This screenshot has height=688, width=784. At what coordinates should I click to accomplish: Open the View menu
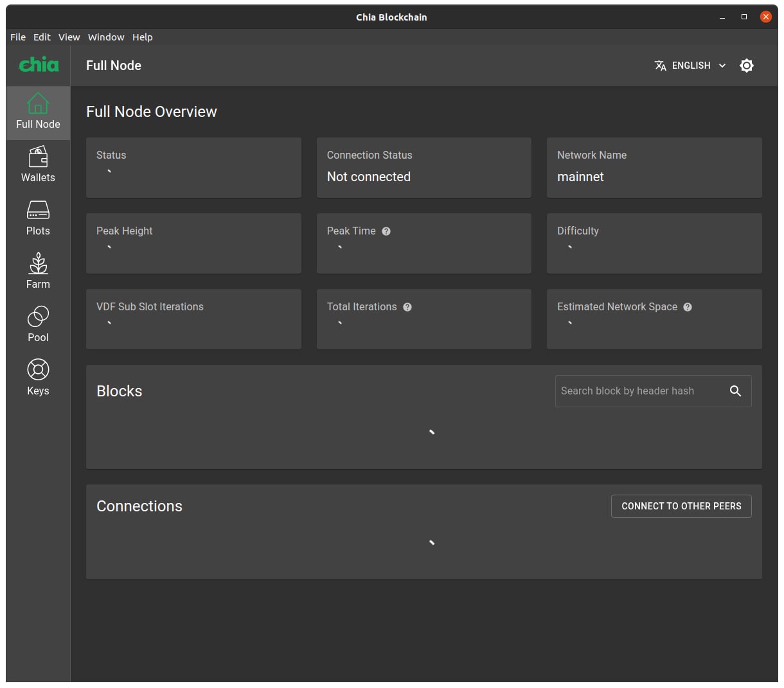pyautogui.click(x=69, y=37)
